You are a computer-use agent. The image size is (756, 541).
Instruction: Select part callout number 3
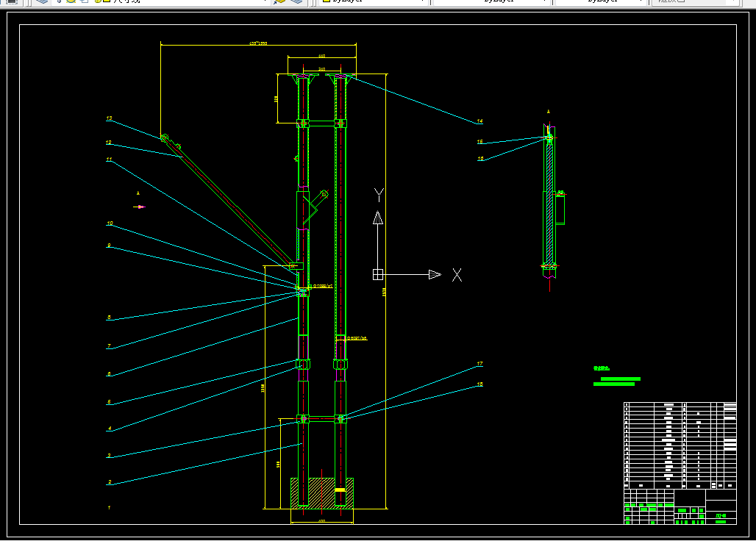(x=109, y=455)
